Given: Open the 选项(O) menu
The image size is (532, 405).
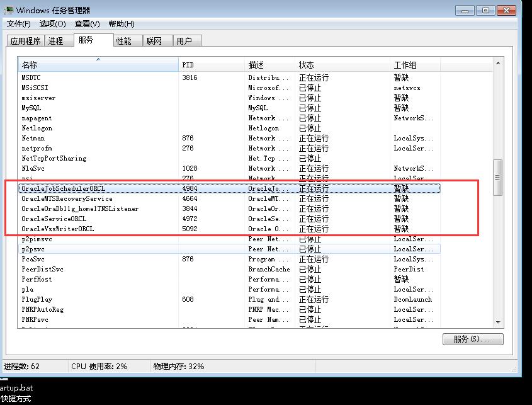Looking at the screenshot, I should (x=53, y=24).
